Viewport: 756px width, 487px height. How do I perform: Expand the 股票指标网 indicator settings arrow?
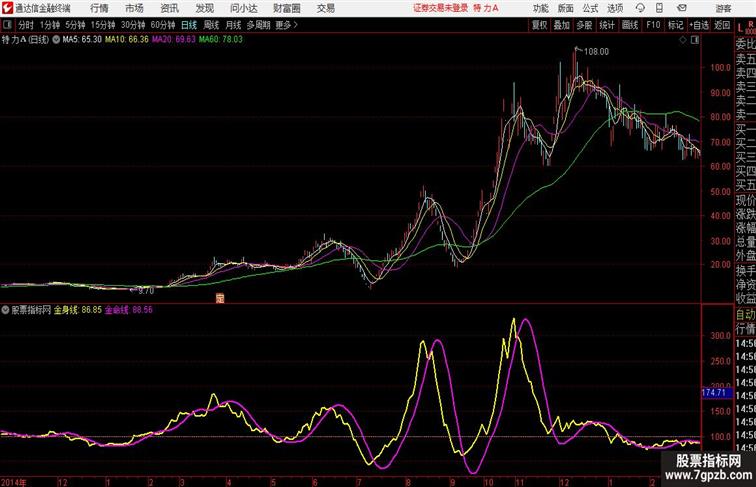click(5, 310)
